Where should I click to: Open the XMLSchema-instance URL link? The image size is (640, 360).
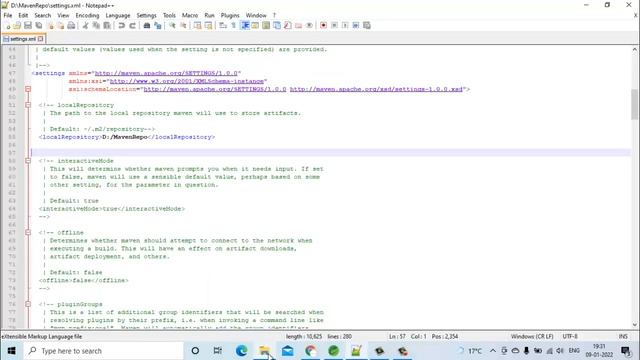(x=187, y=81)
